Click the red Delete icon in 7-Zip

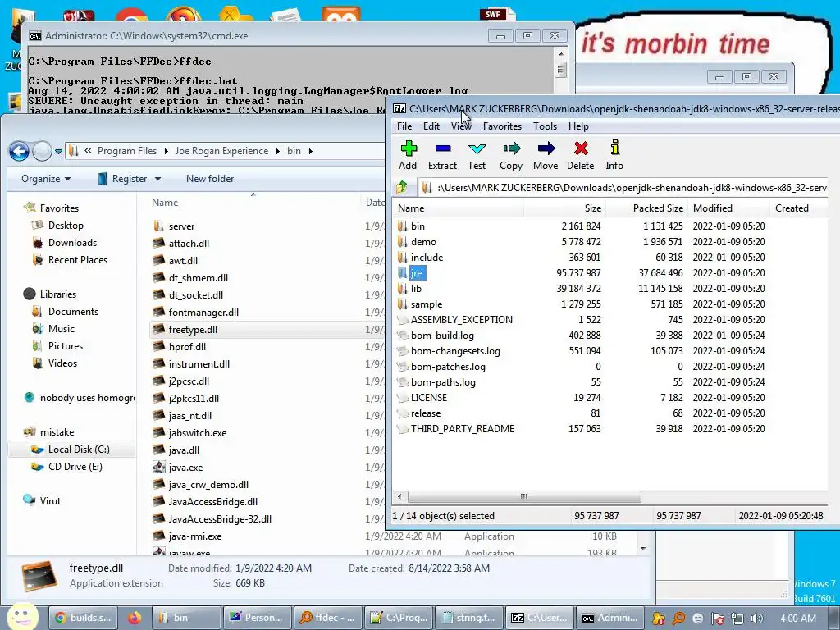[x=581, y=148]
